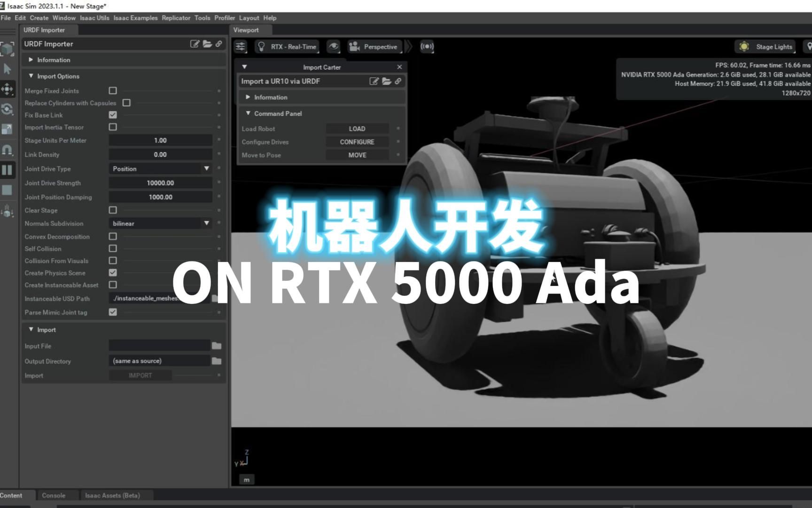Check the Clear Stage option

[113, 210]
